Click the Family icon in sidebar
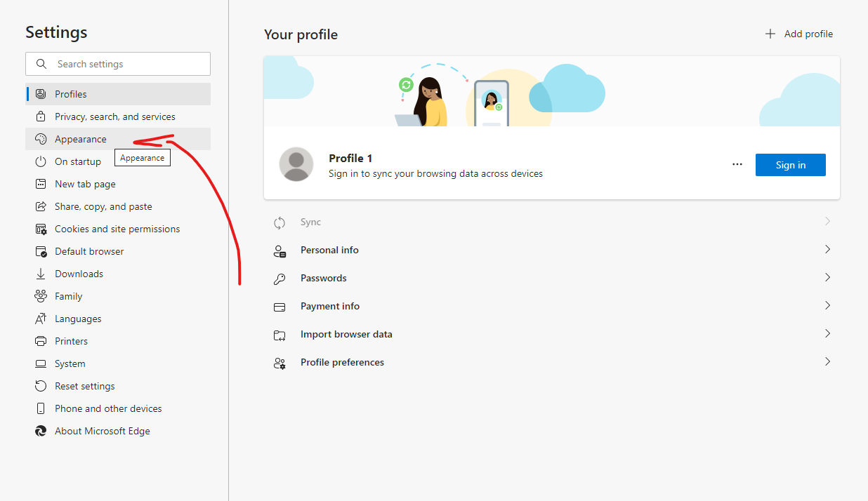Image resolution: width=868 pixels, height=501 pixels. [x=41, y=296]
